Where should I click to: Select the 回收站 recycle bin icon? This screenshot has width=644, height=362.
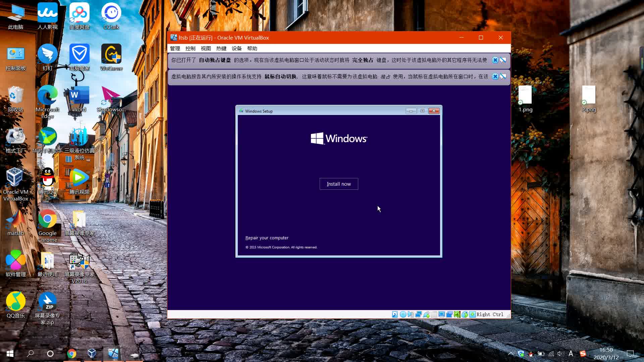16,99
